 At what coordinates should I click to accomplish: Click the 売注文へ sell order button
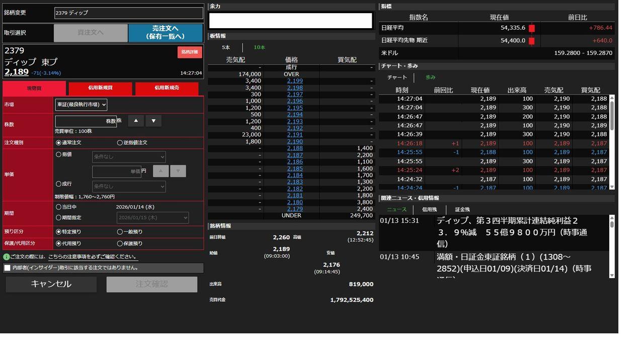166,33
